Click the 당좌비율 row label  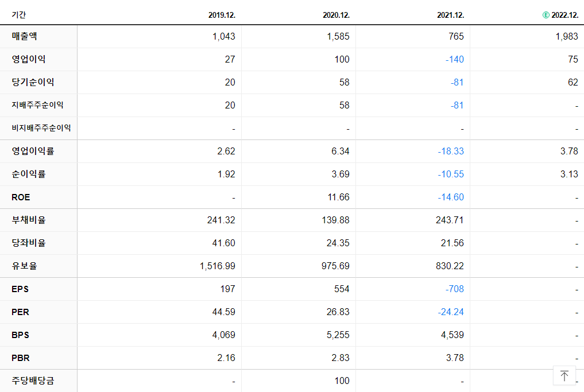(28, 243)
